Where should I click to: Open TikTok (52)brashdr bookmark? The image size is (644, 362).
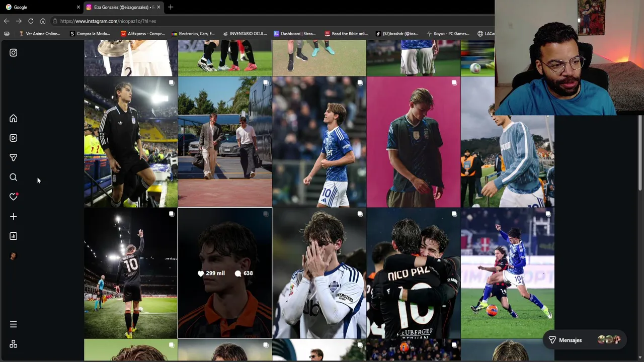click(x=397, y=34)
